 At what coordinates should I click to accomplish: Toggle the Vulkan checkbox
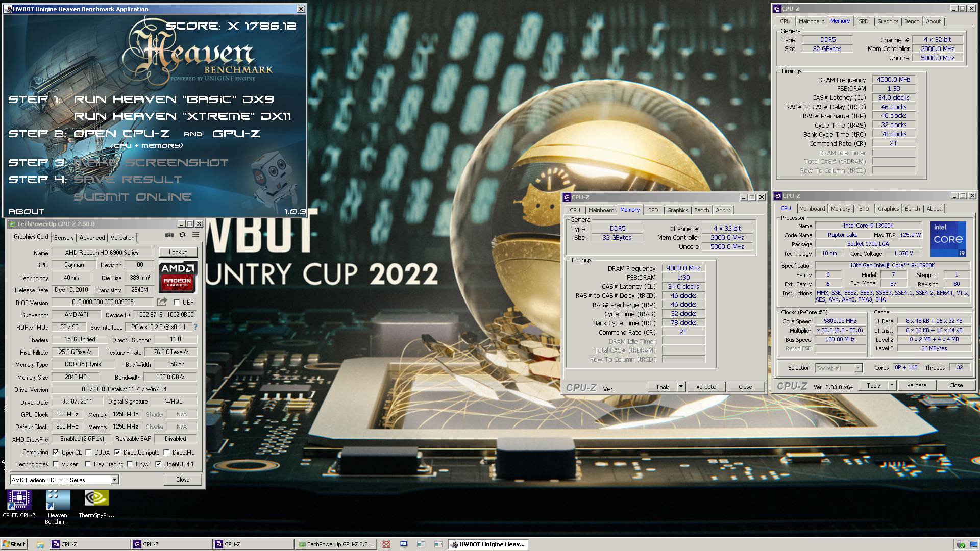(x=56, y=464)
